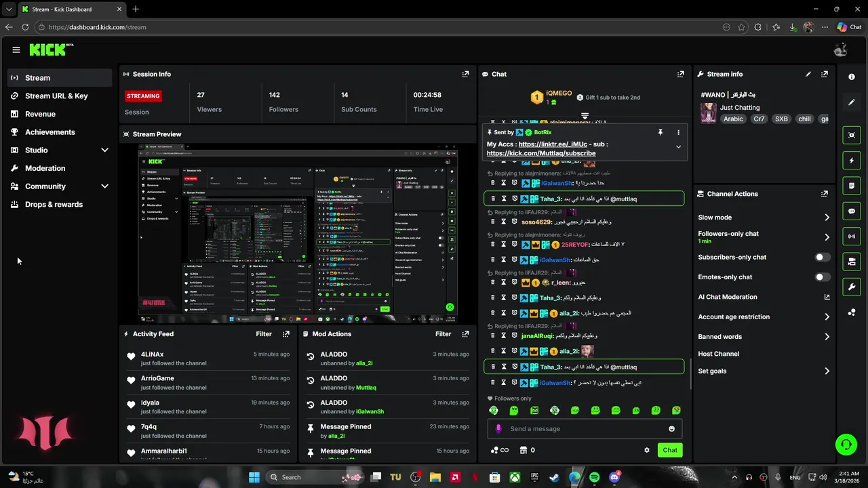Click the Just Chatting category thumbnail

coord(709,113)
